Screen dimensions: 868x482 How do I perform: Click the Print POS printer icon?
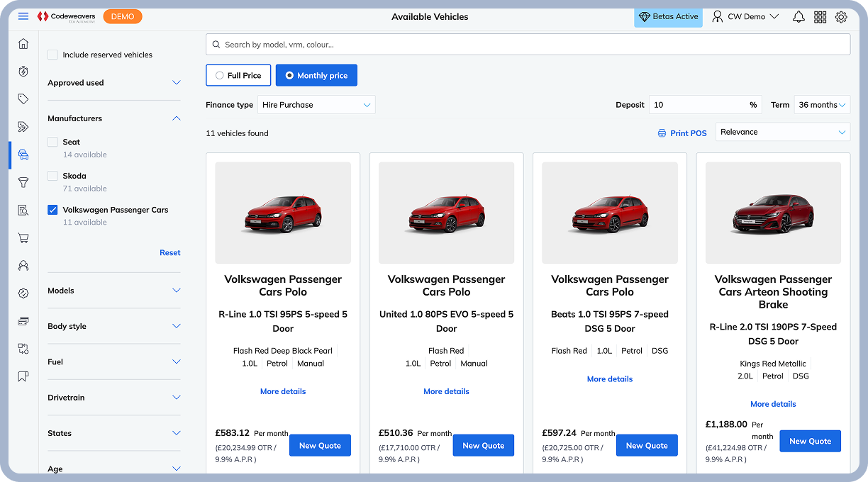point(662,133)
